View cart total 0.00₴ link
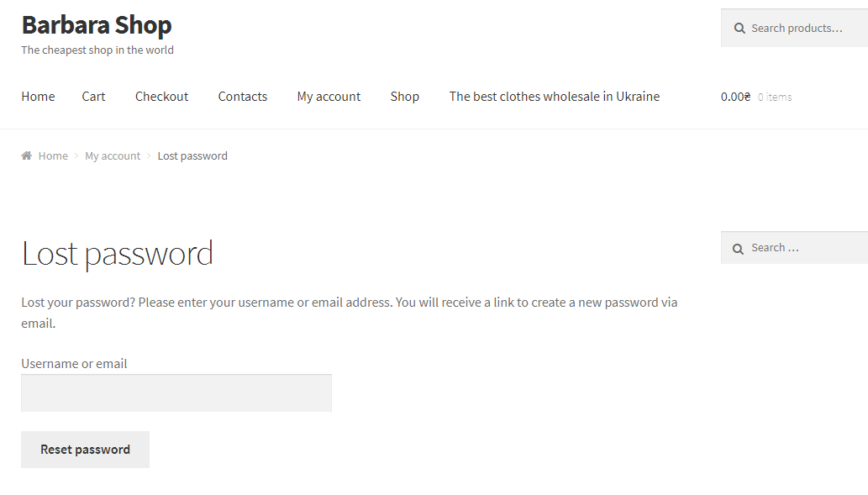 coord(735,97)
